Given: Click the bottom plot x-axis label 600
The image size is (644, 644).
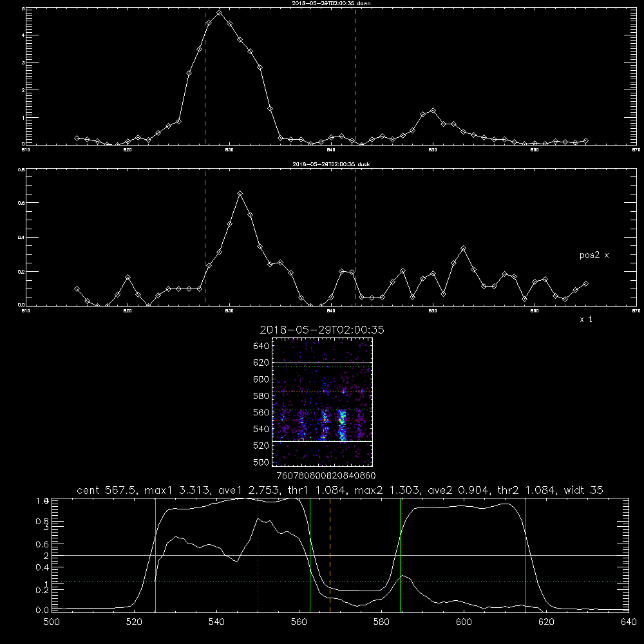Looking at the screenshot, I should (464, 622).
